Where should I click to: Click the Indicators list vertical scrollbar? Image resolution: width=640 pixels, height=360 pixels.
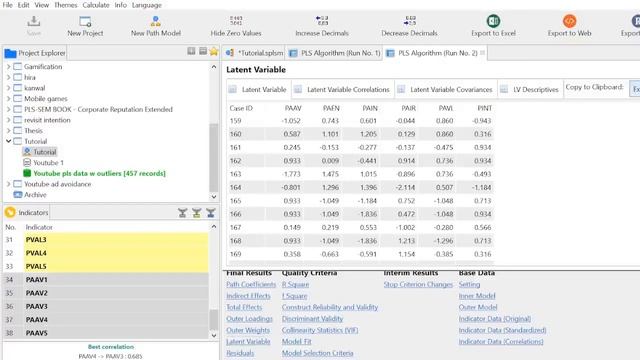[213, 320]
